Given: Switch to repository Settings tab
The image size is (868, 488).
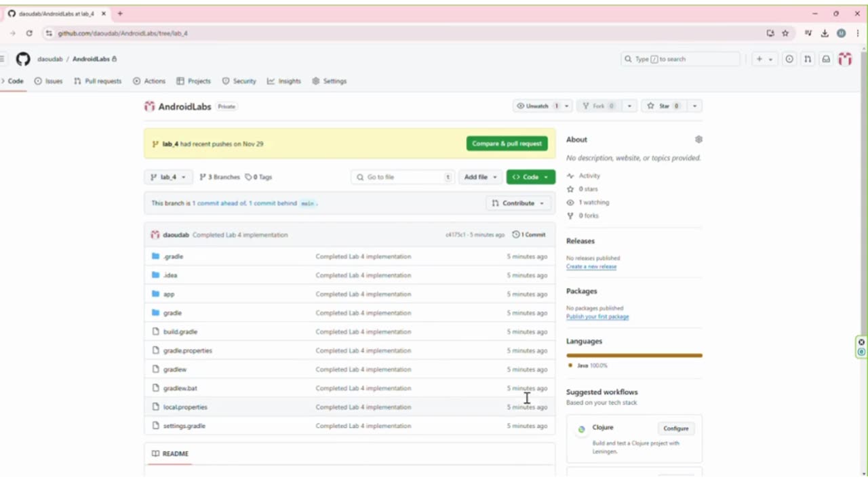Looking at the screenshot, I should [x=330, y=81].
